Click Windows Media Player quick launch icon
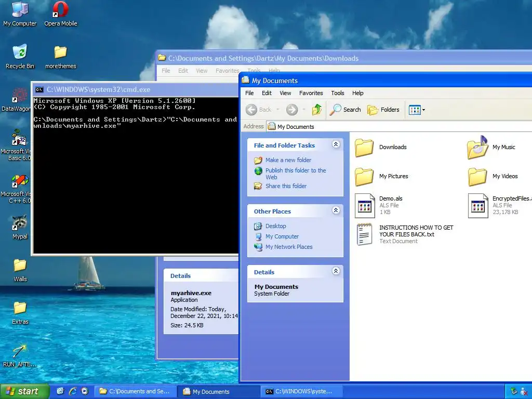This screenshot has width=532, height=399. tap(85, 391)
